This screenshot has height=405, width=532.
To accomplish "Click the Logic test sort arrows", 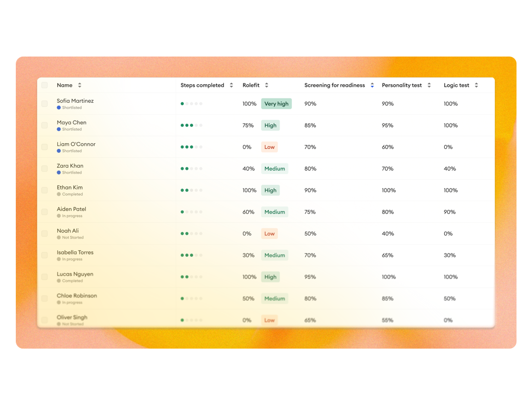I will [476, 85].
